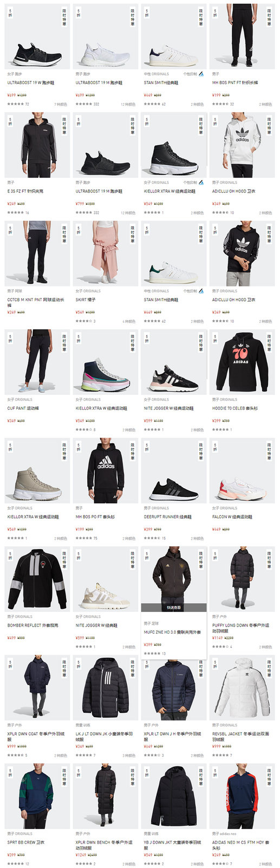Click the star rating under DEERUPT RUNNER
280x868 pixels.
pos(152,538)
